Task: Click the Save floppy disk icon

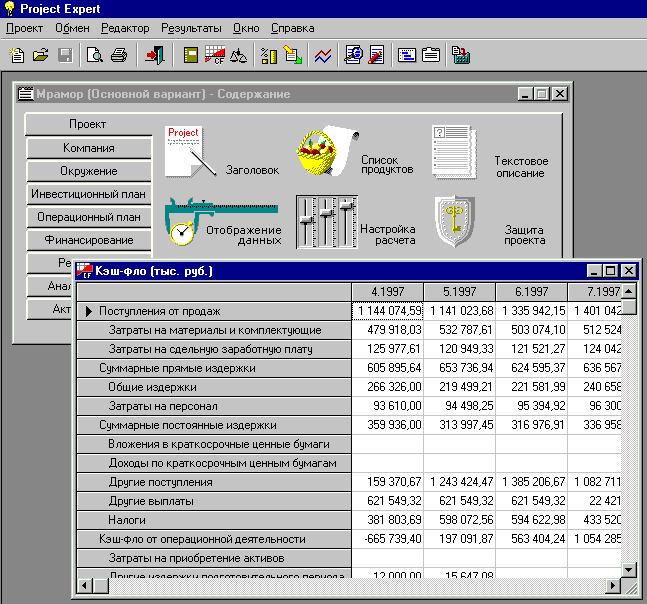Action: (65, 55)
